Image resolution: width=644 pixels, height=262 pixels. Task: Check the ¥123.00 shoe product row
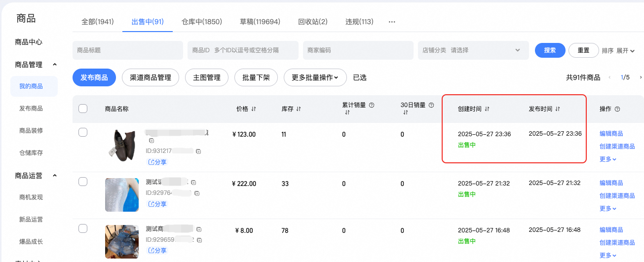(83, 132)
